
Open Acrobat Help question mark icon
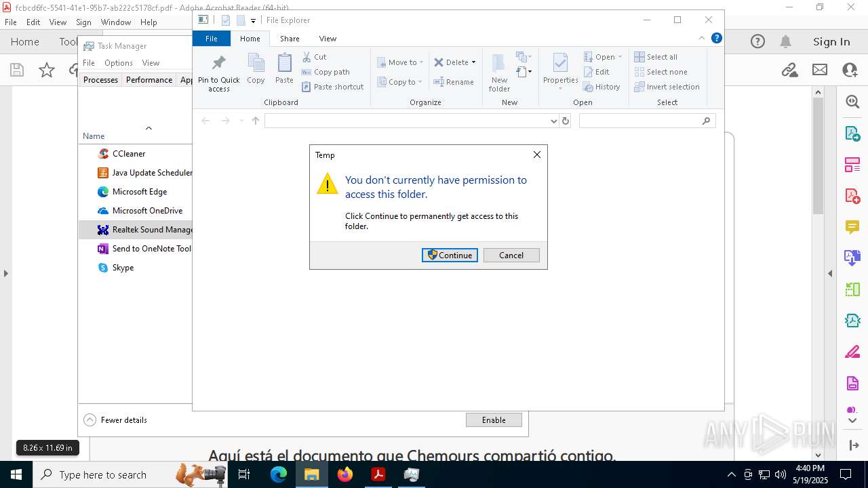click(x=757, y=42)
